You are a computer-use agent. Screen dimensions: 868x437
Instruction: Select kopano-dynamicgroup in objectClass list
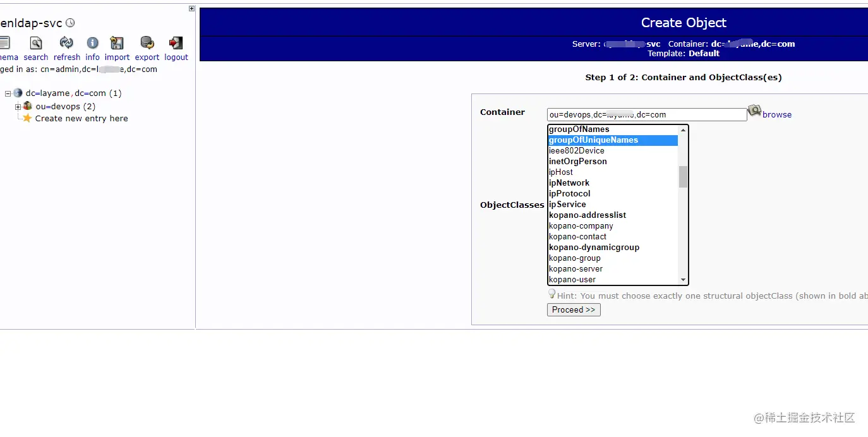point(613,248)
